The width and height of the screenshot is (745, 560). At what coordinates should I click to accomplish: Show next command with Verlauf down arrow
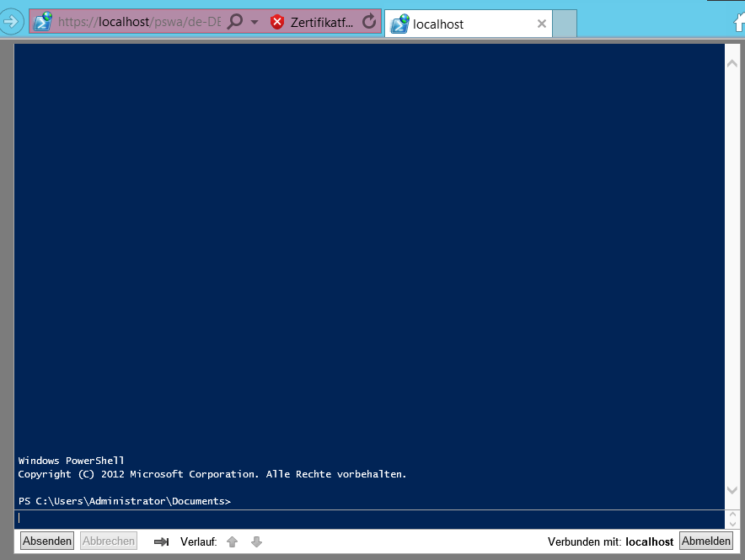pos(257,541)
